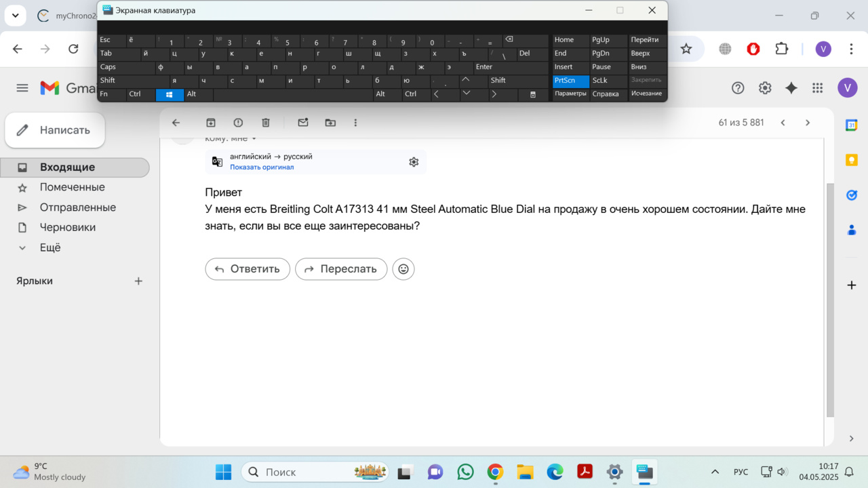
Task: Open more actions three-dot menu in email toolbar
Action: click(x=355, y=123)
